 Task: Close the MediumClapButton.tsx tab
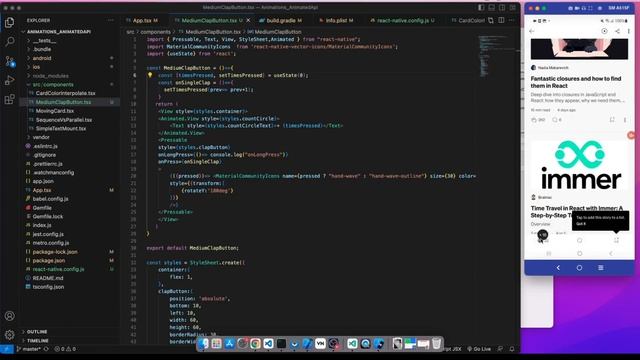[x=248, y=20]
